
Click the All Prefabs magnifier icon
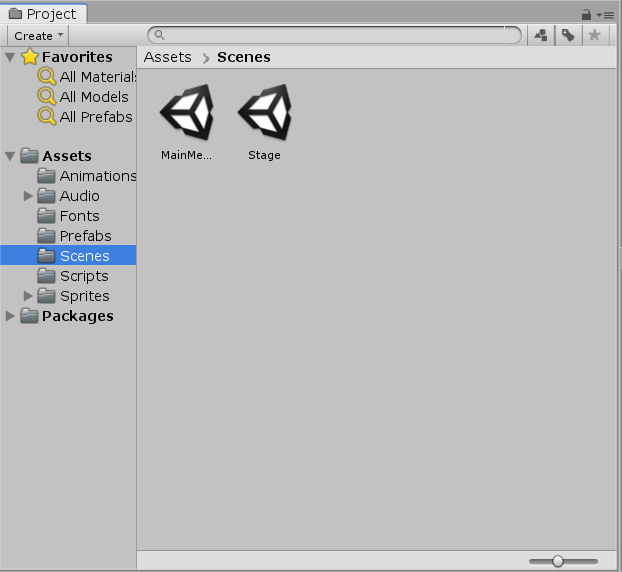[47, 117]
